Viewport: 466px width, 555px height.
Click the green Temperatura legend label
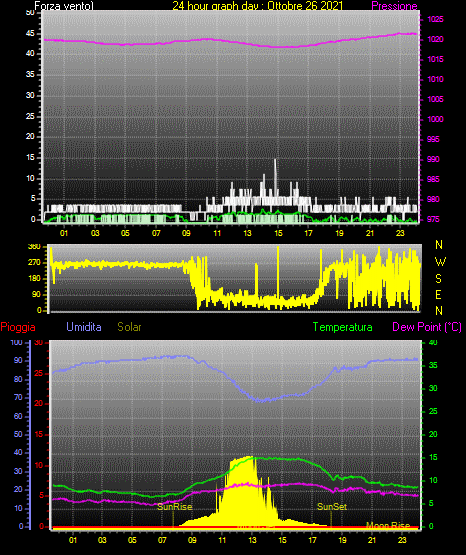[343, 327]
